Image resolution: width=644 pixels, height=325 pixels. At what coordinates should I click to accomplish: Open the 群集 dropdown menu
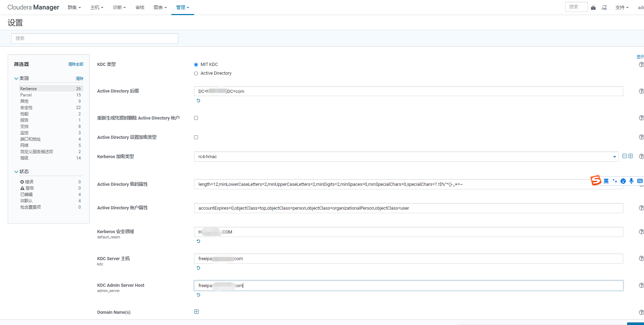click(74, 7)
